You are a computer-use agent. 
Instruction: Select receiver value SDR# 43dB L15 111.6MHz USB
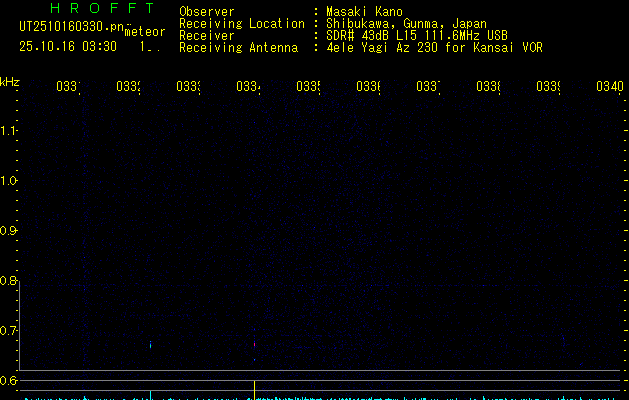pyautogui.click(x=417, y=36)
